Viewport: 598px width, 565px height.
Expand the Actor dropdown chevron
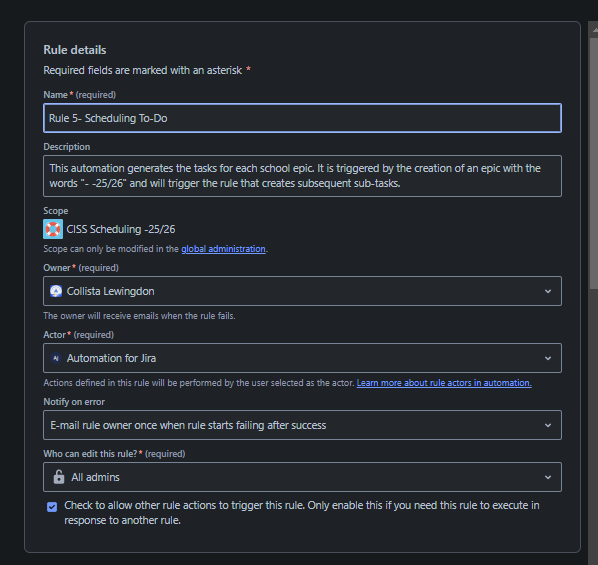coord(548,359)
